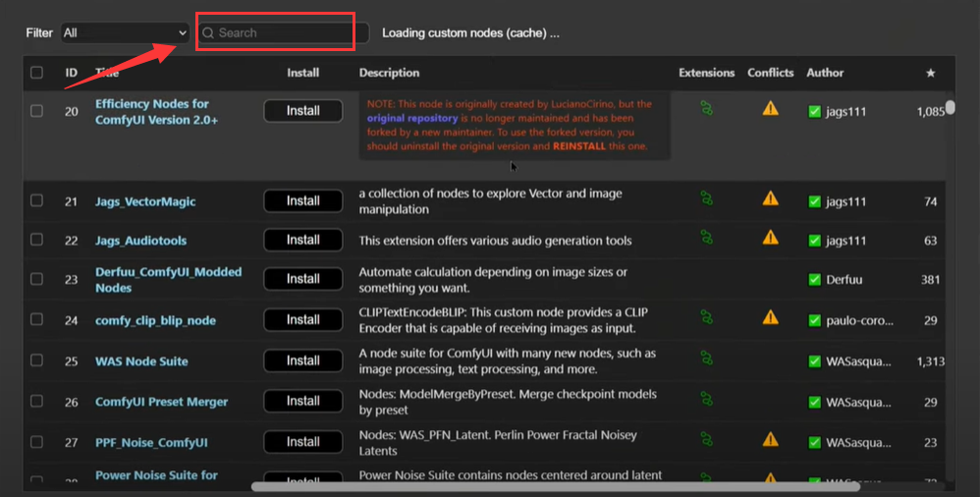Click the conflict warning icon for Jags_Audiotools
Viewport: 980px width, 497px height.
pos(770,238)
